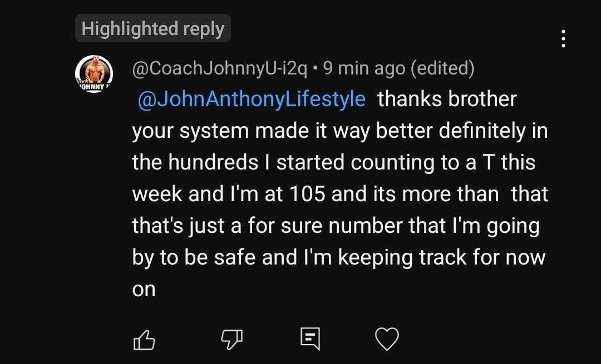Screen dimensions: 601x364
Task: Click the last word "on" of comment
Action: click(143, 290)
